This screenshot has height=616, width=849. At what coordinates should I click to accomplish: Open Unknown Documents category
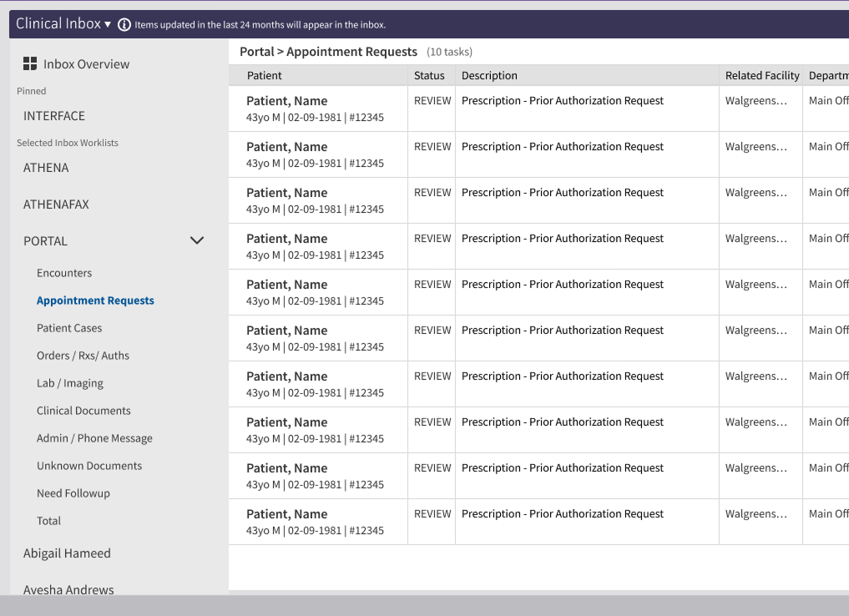89,466
